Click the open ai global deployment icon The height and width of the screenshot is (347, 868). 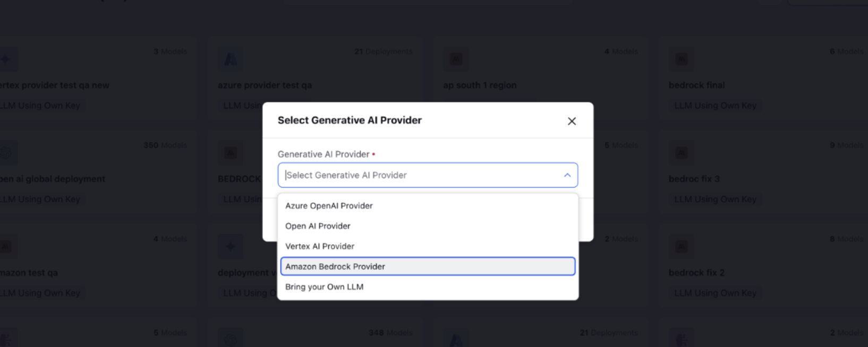point(6,153)
